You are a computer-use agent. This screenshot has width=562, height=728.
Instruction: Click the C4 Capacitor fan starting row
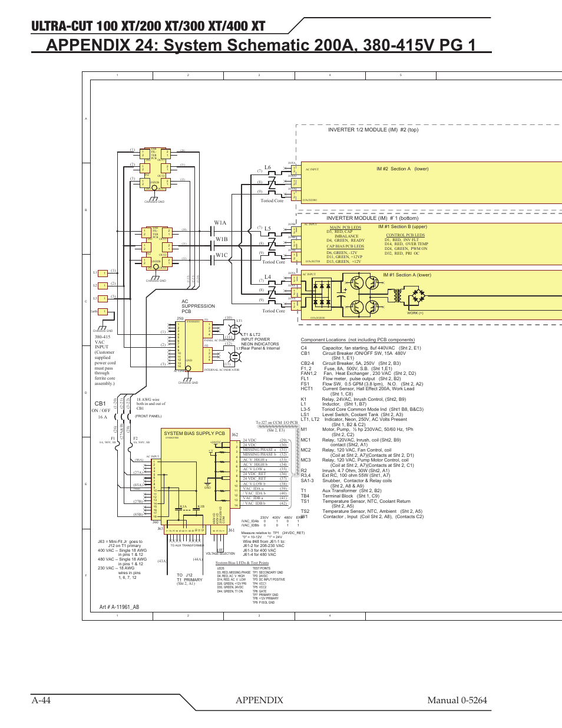click(x=361, y=348)
